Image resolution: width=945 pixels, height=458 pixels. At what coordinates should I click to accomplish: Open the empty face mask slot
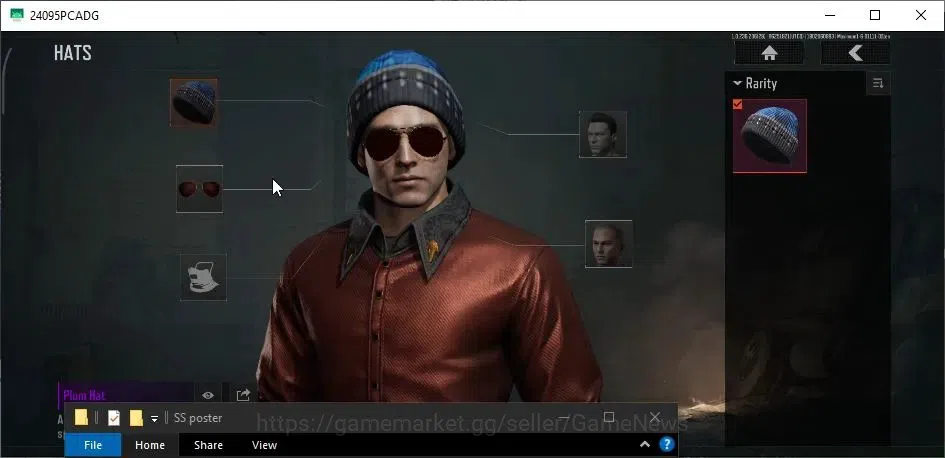[204, 277]
